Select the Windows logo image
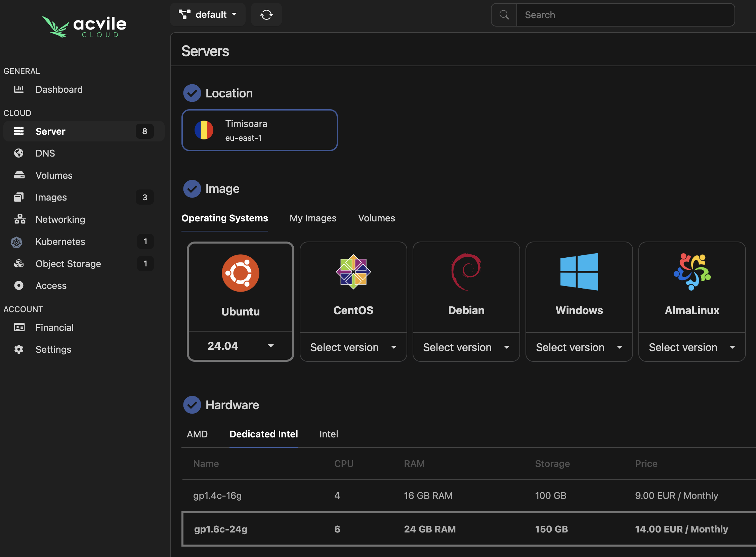756x557 pixels. pos(579,272)
